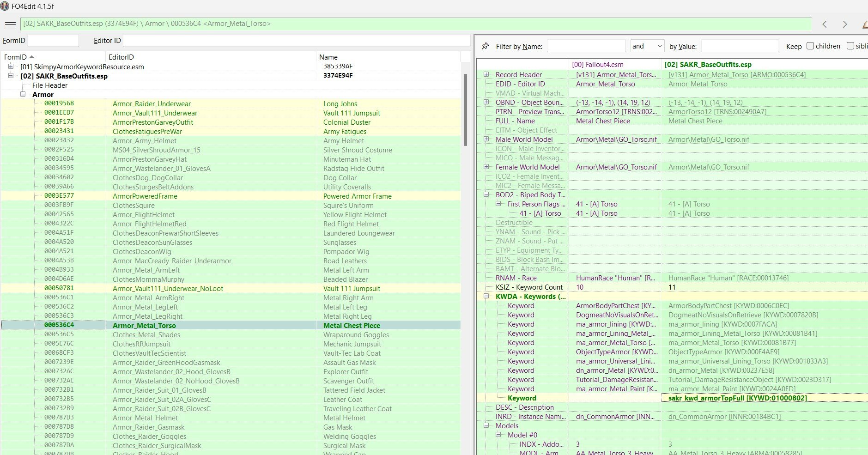Expand the Record Header row
Viewport: 868px width, 455px height.
486,74
